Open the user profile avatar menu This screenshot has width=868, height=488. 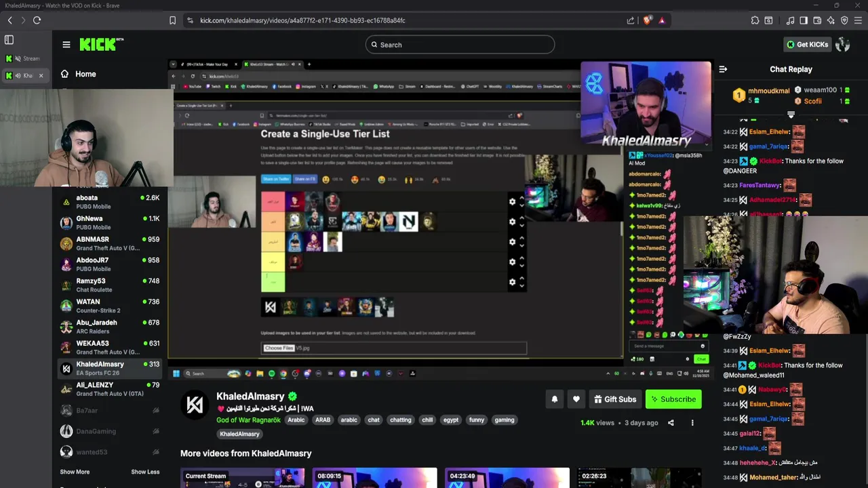tap(843, 45)
